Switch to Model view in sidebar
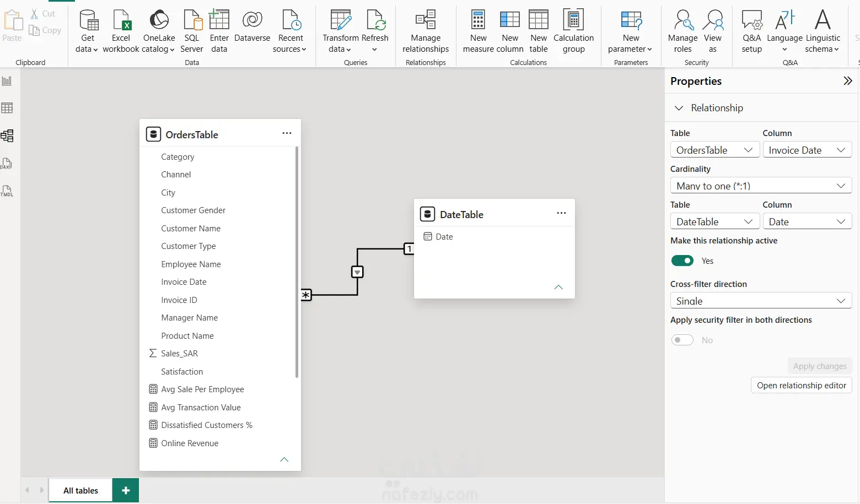This screenshot has width=860, height=504. (7, 136)
